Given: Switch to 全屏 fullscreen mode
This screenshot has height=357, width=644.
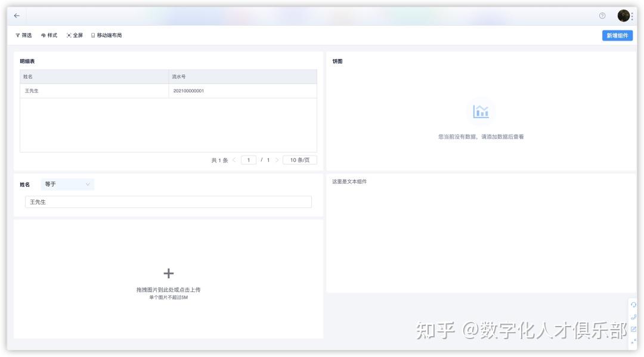Looking at the screenshot, I should [75, 35].
